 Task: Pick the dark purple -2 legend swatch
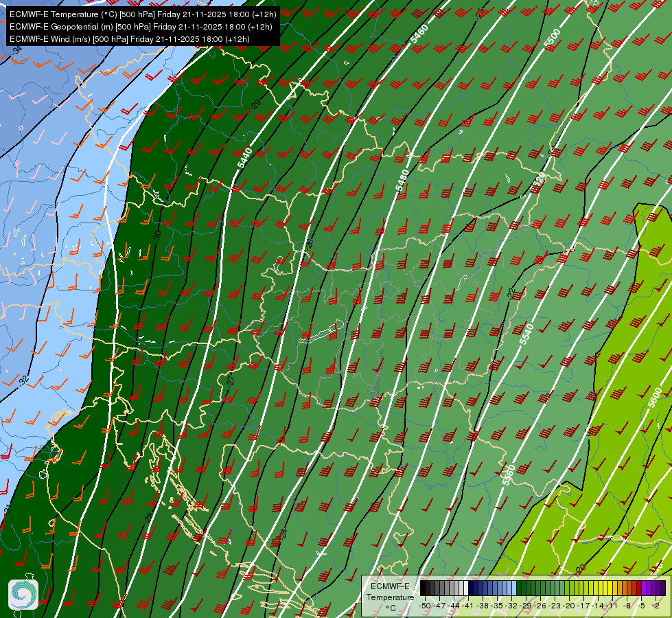658,588
